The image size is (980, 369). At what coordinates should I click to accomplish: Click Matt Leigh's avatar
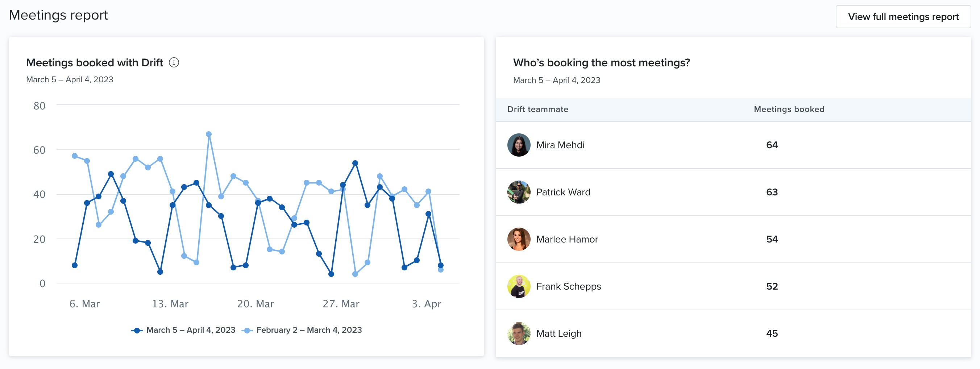[519, 333]
